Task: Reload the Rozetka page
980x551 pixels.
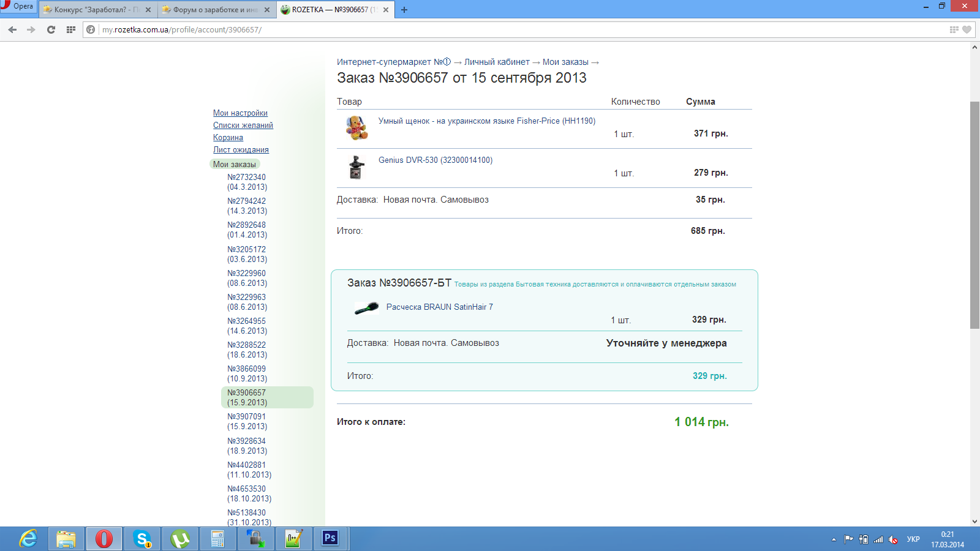Action: pos(51,29)
